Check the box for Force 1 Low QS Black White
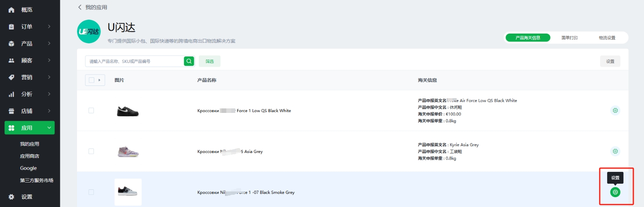 pyautogui.click(x=91, y=110)
